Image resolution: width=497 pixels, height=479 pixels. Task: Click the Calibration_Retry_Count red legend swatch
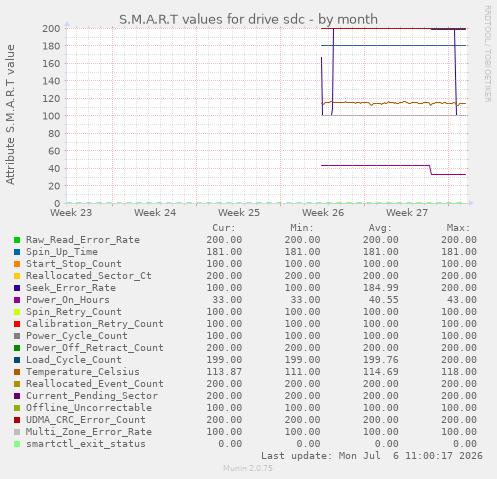pyautogui.click(x=17, y=324)
